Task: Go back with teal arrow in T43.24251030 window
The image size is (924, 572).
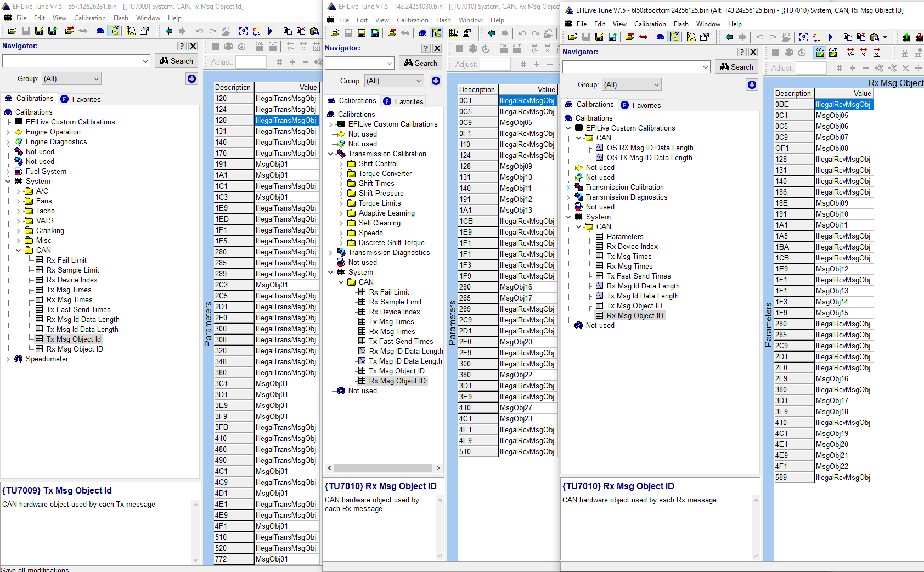Action: (x=492, y=33)
